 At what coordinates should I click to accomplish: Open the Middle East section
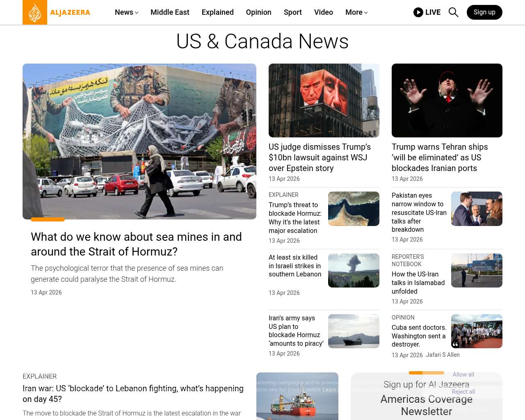click(170, 12)
